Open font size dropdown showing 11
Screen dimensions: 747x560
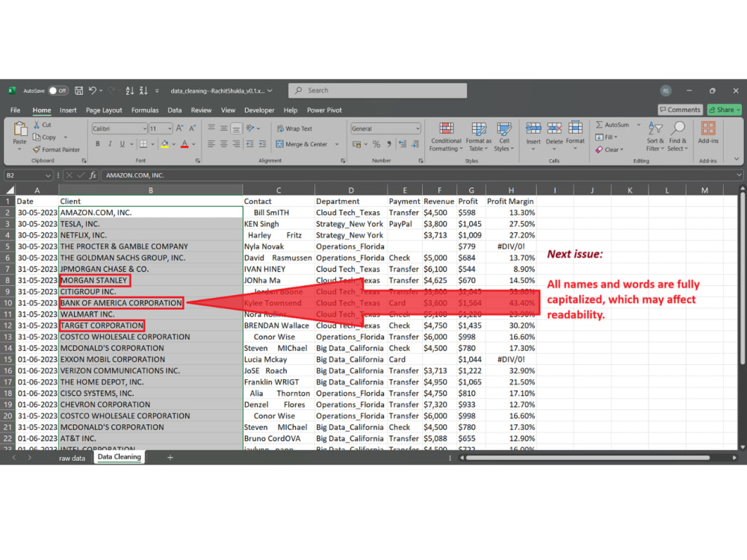(169, 128)
